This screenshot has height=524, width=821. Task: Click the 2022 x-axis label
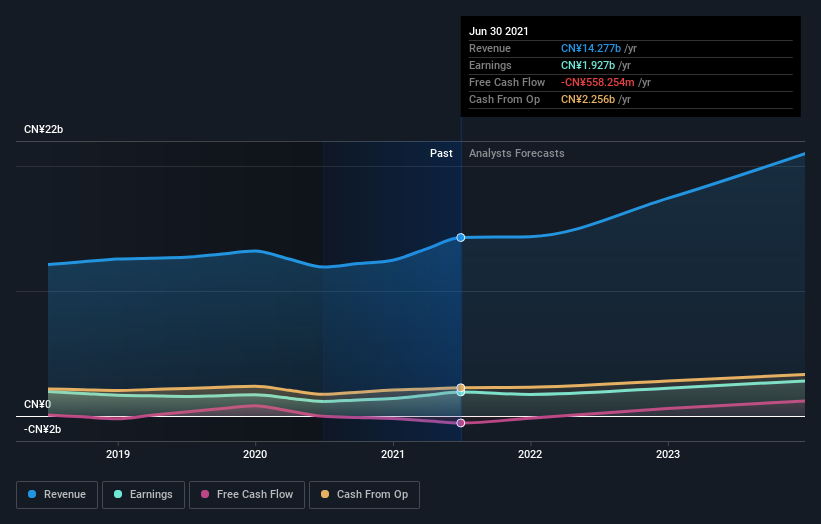tap(530, 454)
